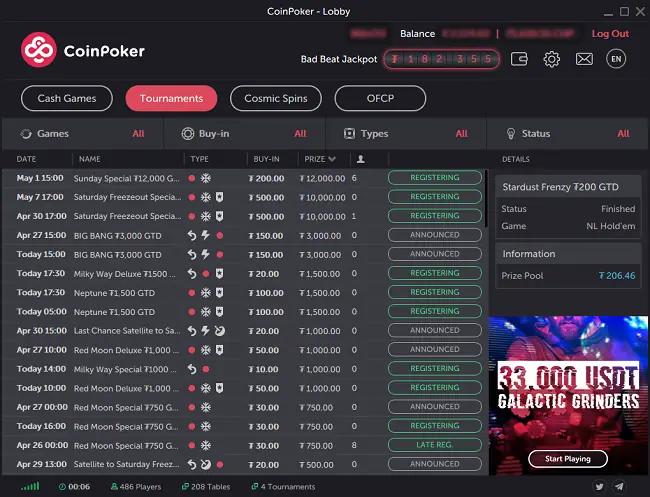Sort by the NAME column header
650x497 pixels.
(x=90, y=159)
